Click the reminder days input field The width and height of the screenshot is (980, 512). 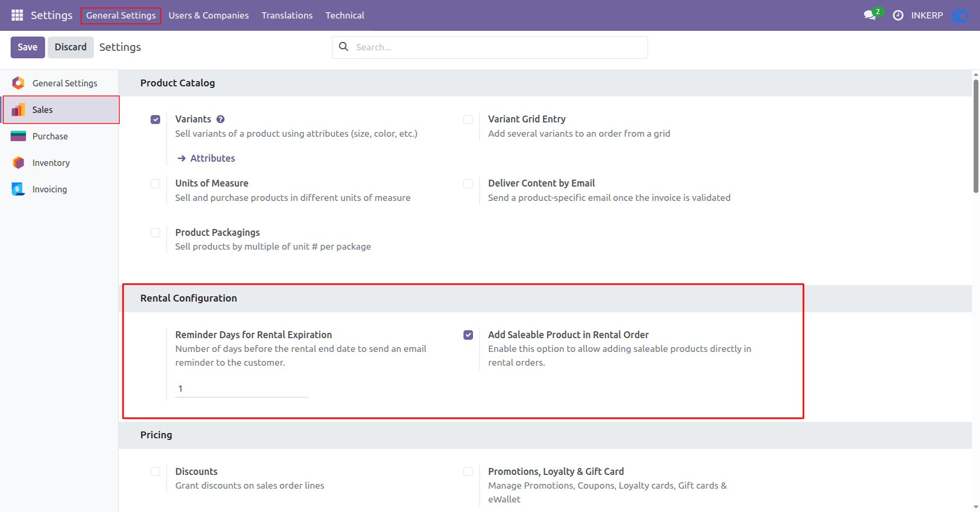coord(242,389)
